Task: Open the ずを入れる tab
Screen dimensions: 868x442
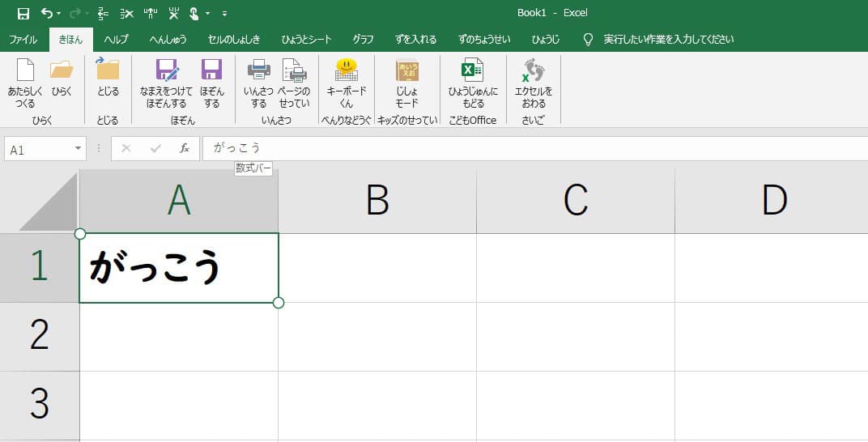Action: point(415,40)
